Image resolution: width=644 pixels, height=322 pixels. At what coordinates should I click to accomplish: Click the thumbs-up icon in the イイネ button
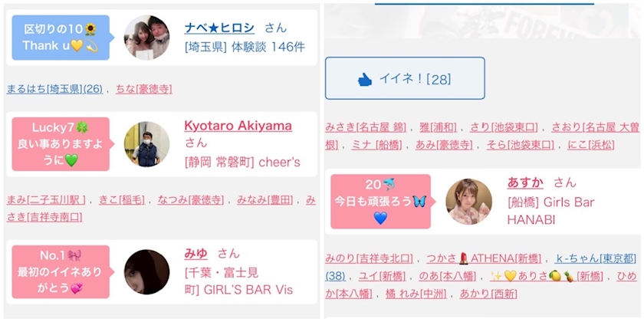[x=365, y=79]
